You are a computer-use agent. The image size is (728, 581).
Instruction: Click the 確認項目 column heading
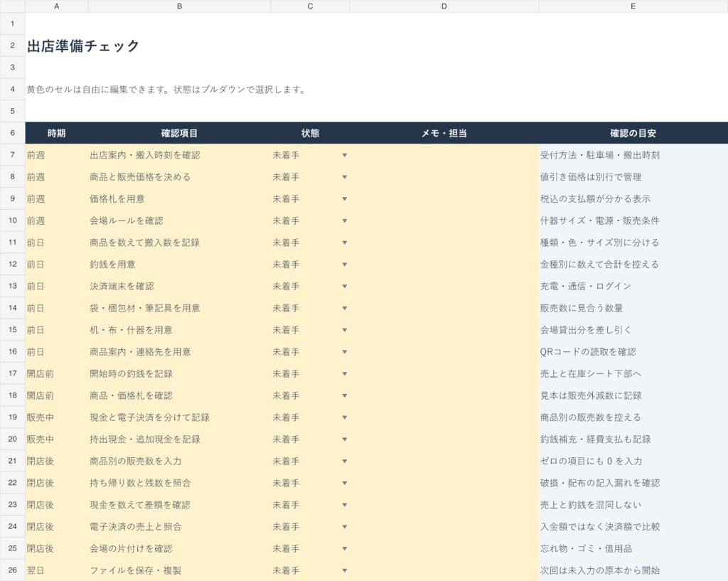pos(179,133)
